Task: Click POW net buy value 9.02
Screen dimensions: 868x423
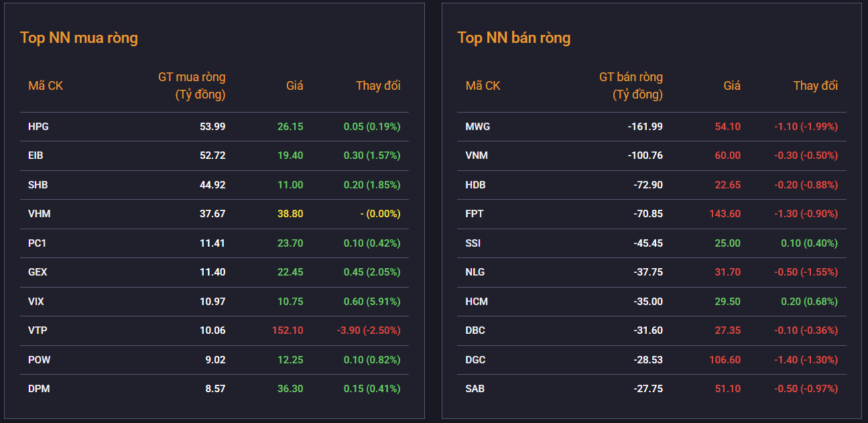Action: click(x=215, y=359)
